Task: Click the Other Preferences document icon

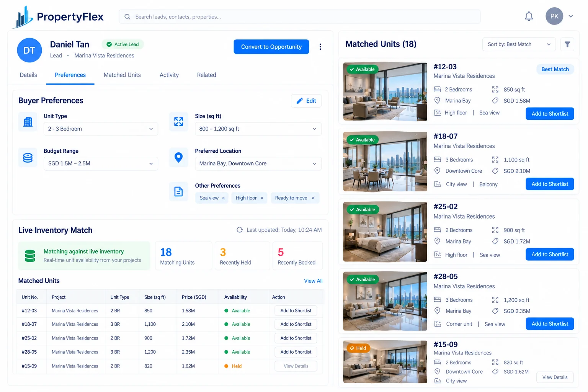Action: pyautogui.click(x=179, y=191)
